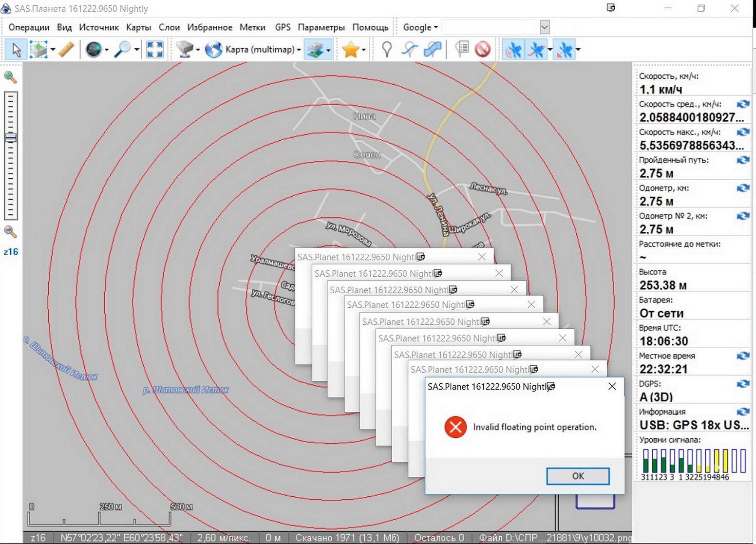Activate the ruler distance measurement tool
The height and width of the screenshot is (544, 756).
click(x=66, y=50)
